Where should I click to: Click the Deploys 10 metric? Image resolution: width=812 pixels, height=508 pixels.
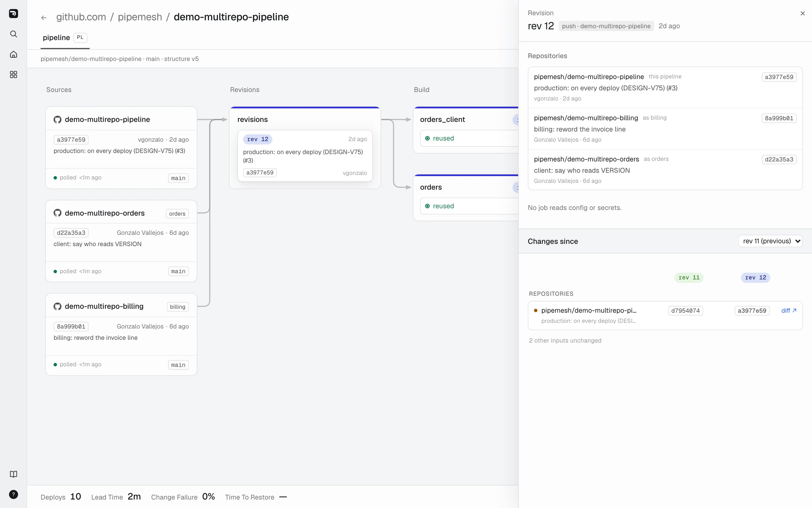click(61, 497)
